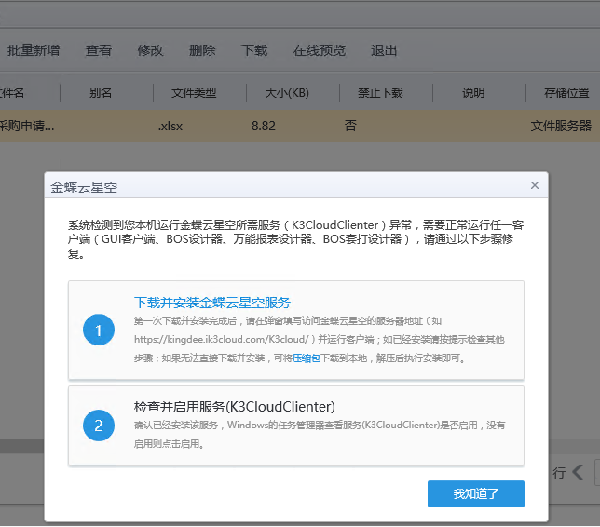Click the 禁止下载 column header

point(380,93)
